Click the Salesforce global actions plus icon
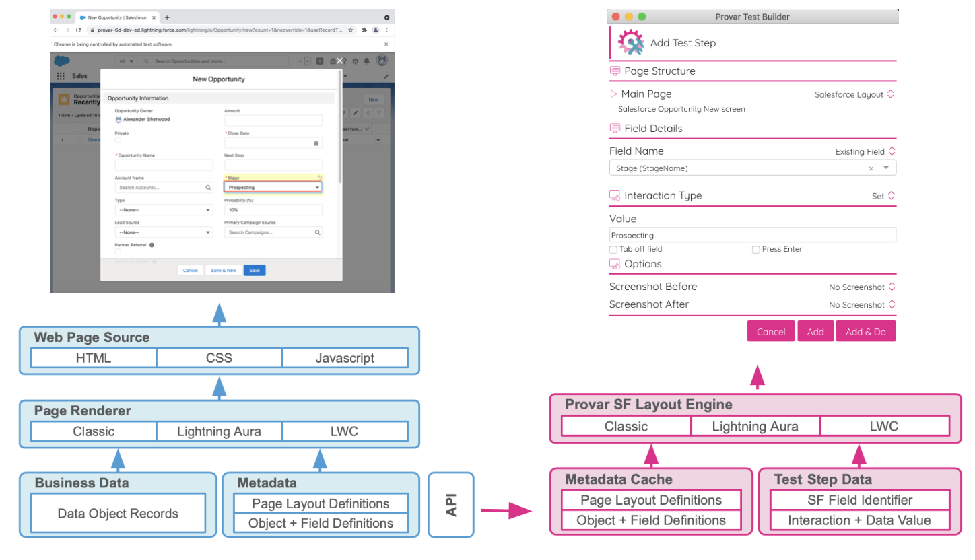This screenshot has height=560, width=975. 319,61
